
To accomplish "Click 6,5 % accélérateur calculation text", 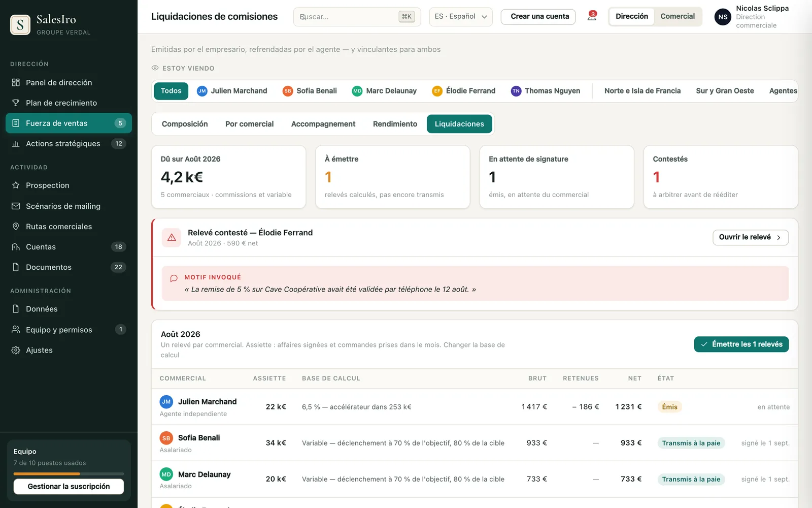I will (x=356, y=407).
